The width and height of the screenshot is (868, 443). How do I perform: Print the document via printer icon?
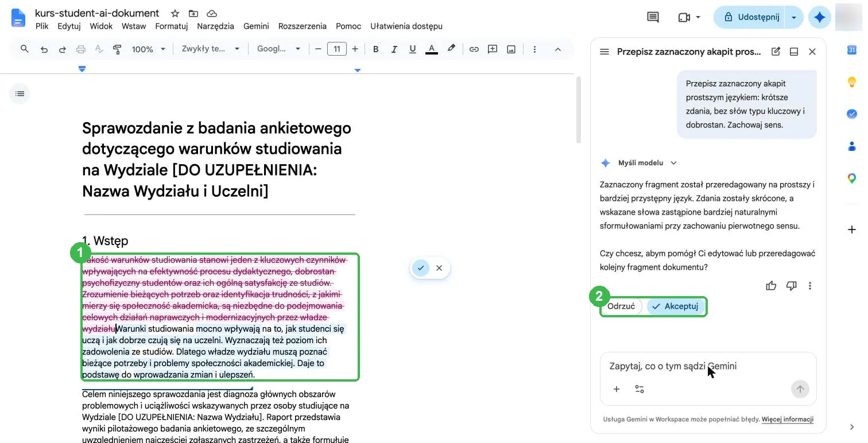[81, 49]
